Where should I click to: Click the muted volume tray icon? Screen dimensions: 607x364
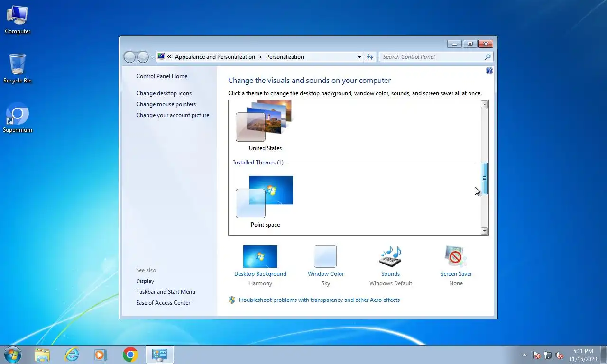559,355
